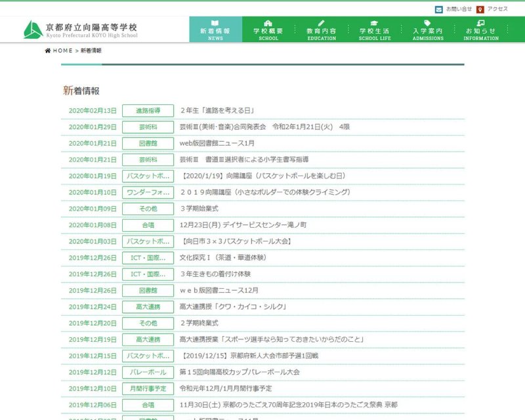Select the 進路指導 category tag
Image resolution: width=525 pixels, height=420 pixels.
coord(148,111)
